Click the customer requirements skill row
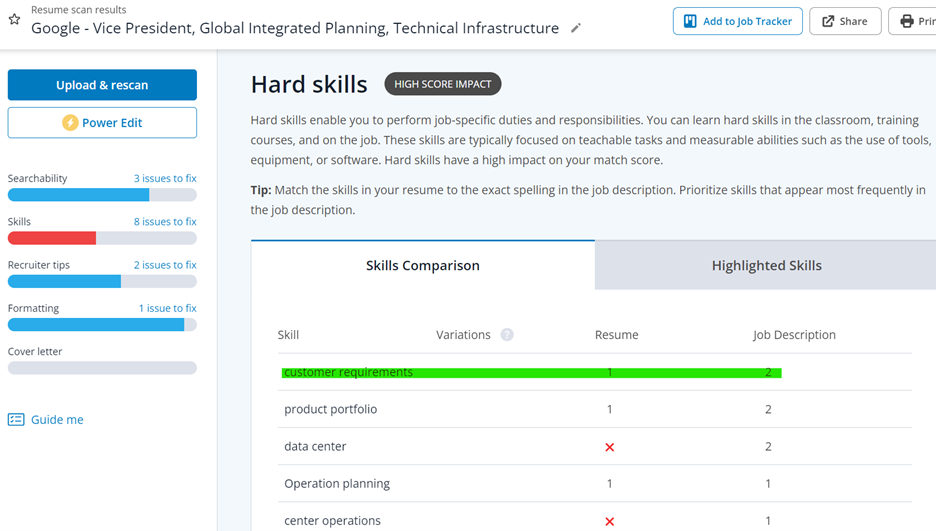The image size is (936, 531). 595,372
